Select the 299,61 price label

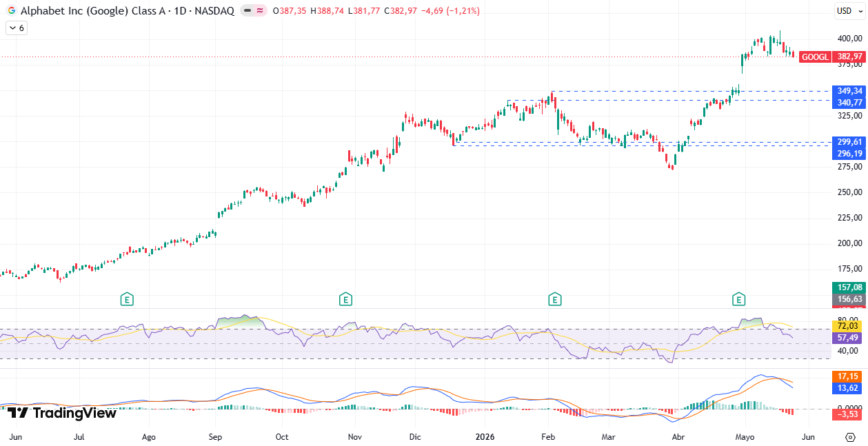click(x=849, y=142)
